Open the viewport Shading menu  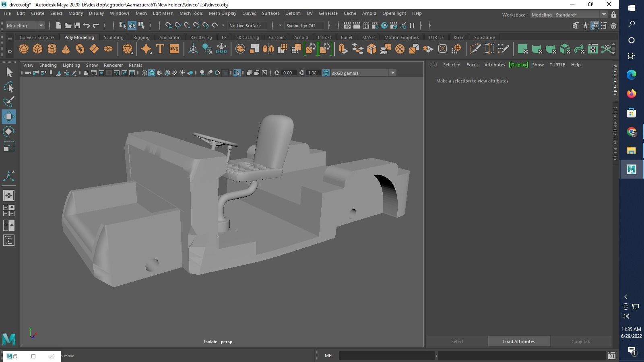point(48,65)
